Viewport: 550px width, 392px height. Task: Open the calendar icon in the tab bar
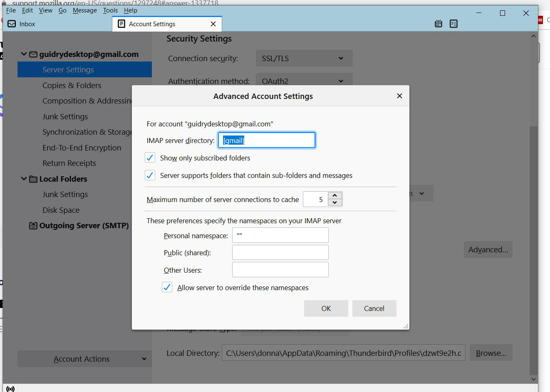pos(438,24)
